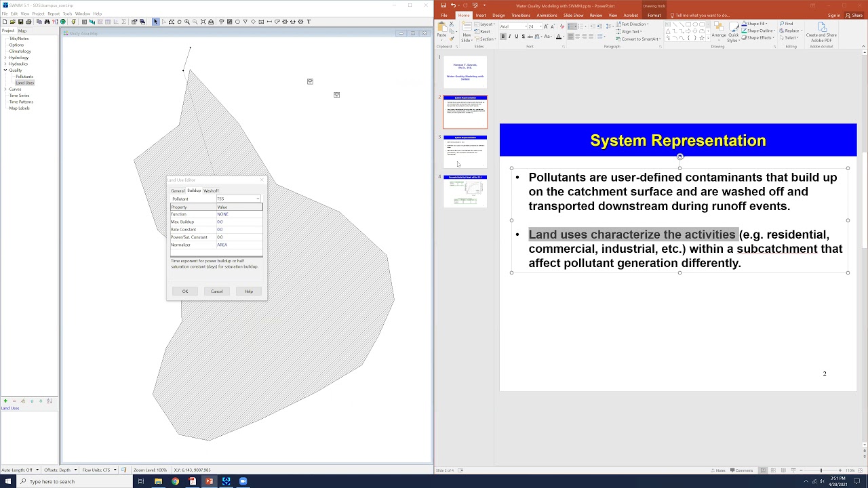
Task: Click New Slide icon in PowerPoint
Action: point(467,28)
